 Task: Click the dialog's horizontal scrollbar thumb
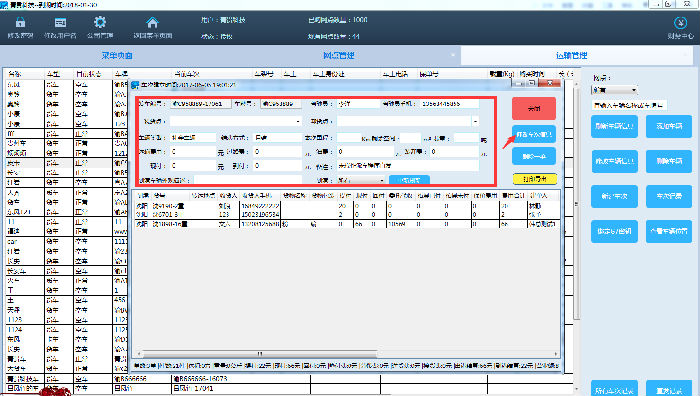point(260,354)
